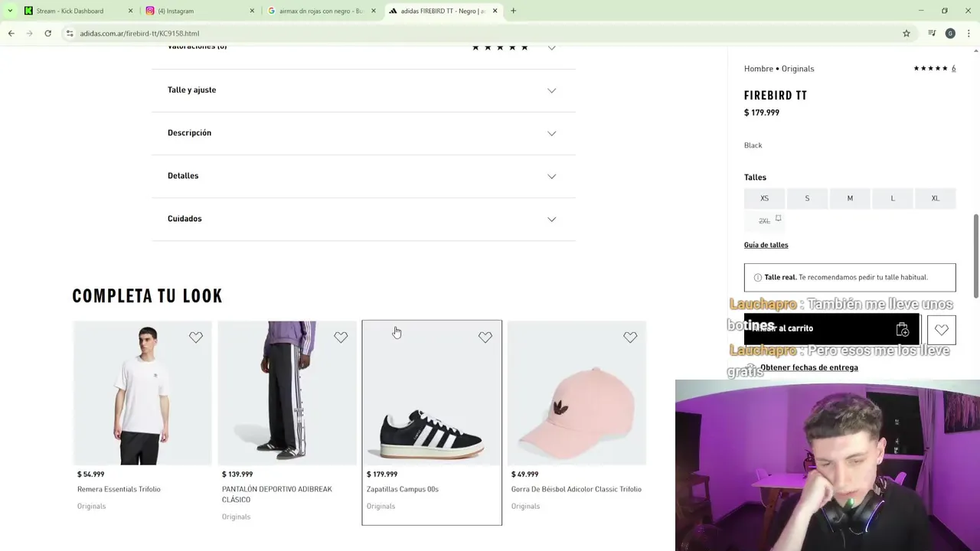Select size M
The image size is (980, 551).
[x=850, y=198]
